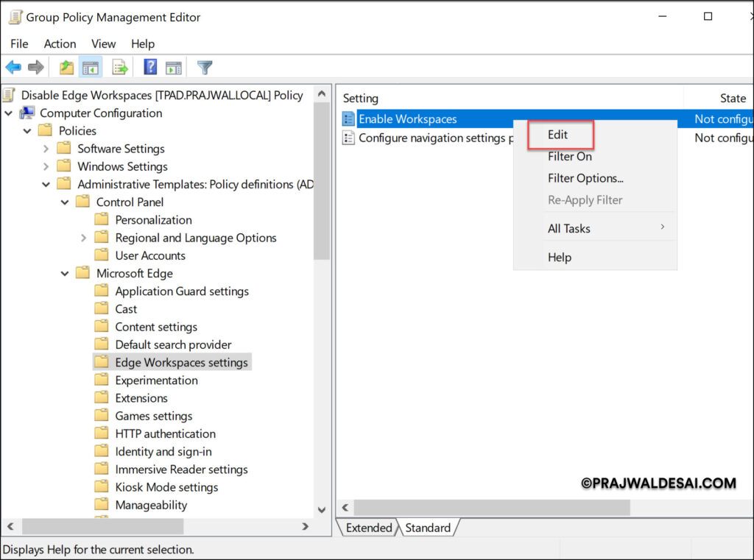
Task: Select Games settings tree item
Action: tap(153, 416)
